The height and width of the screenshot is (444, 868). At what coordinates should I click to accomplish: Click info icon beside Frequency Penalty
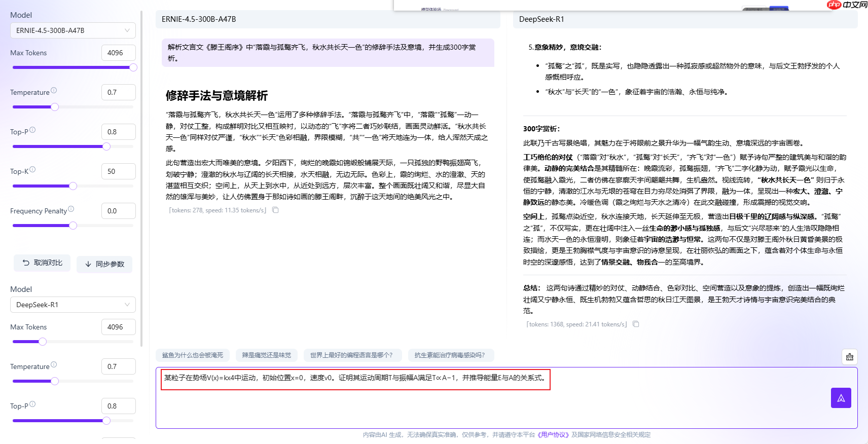coord(71,209)
